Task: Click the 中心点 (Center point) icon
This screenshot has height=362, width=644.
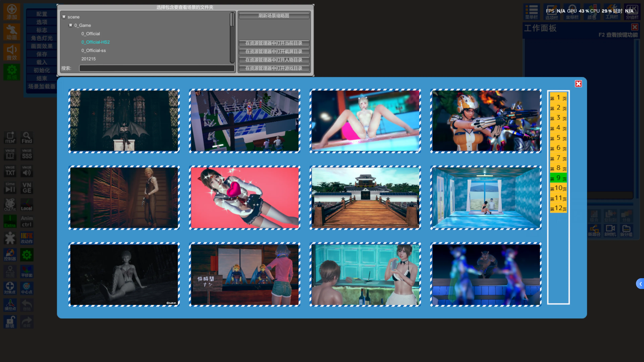Action: point(27,288)
